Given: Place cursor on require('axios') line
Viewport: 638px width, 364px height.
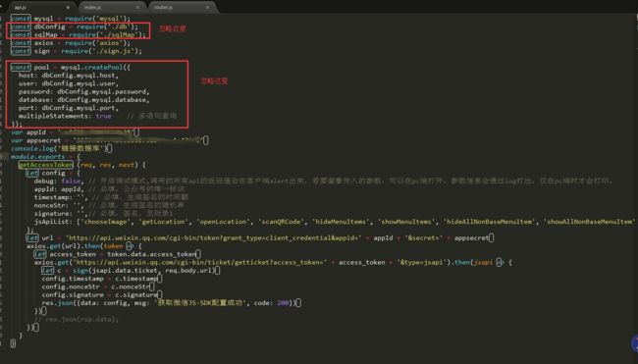Looking at the screenshot, I should (71, 43).
